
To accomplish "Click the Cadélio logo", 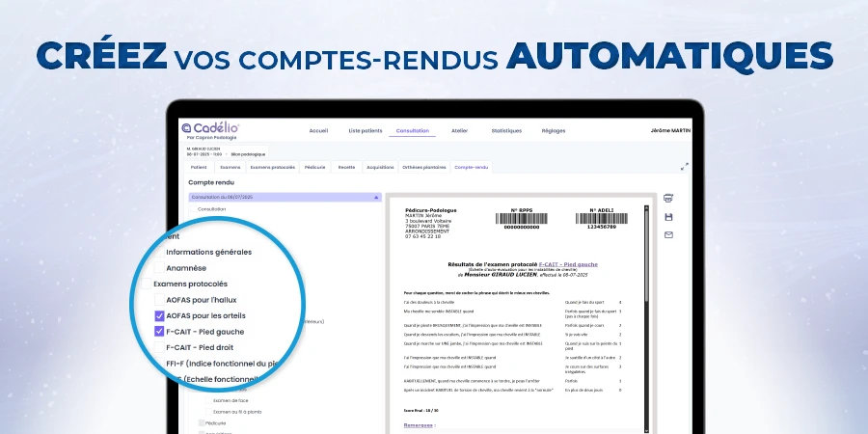I will click(210, 130).
